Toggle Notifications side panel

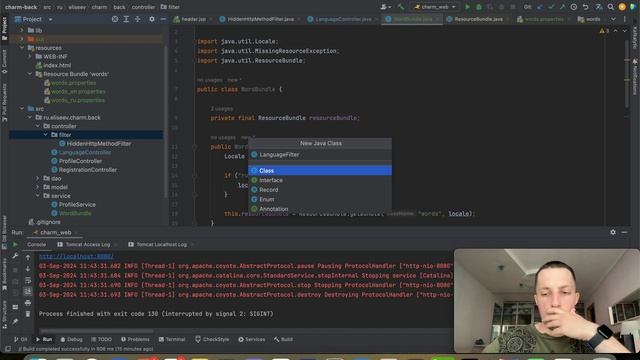[x=635, y=77]
